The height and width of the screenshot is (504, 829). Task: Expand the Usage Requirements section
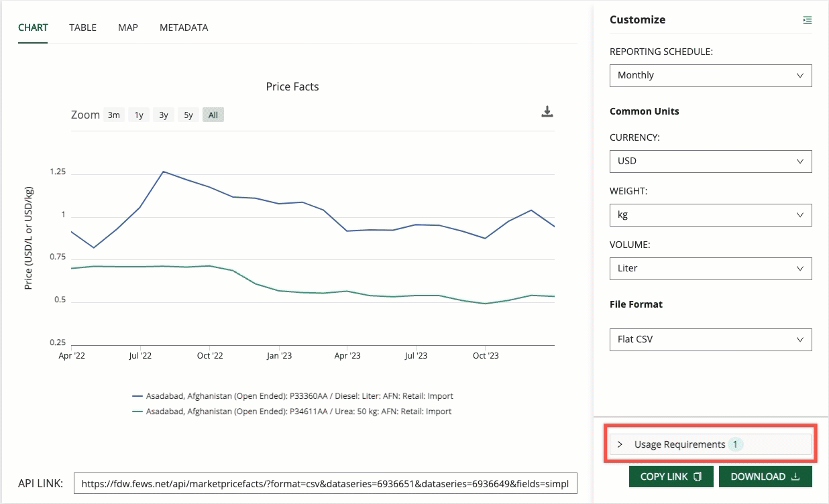710,444
